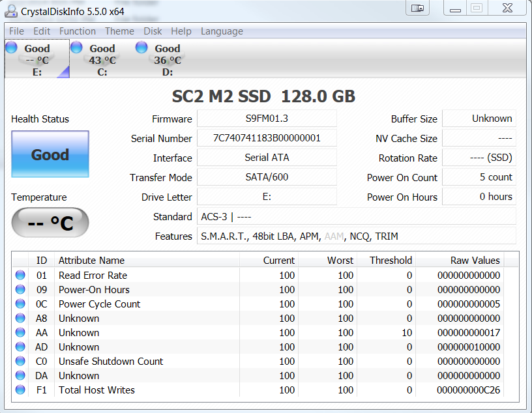Image resolution: width=532 pixels, height=413 pixels.
Task: Click the temperature display button
Action: click(50, 223)
